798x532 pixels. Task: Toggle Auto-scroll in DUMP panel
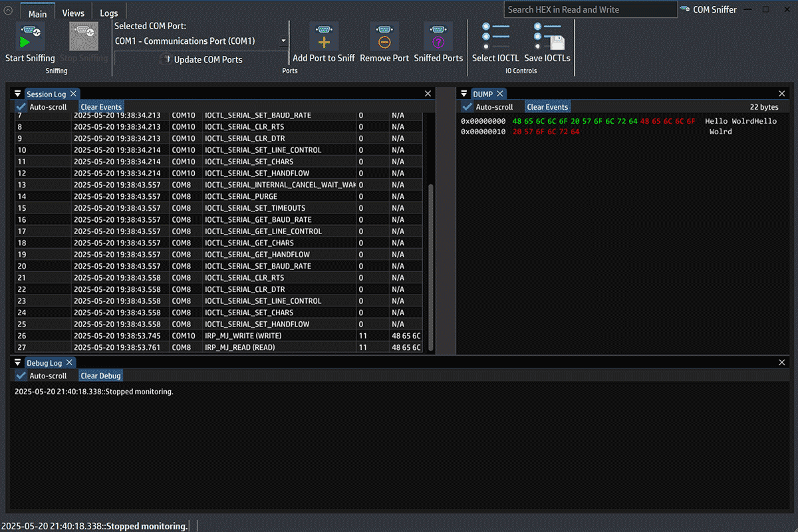click(467, 107)
